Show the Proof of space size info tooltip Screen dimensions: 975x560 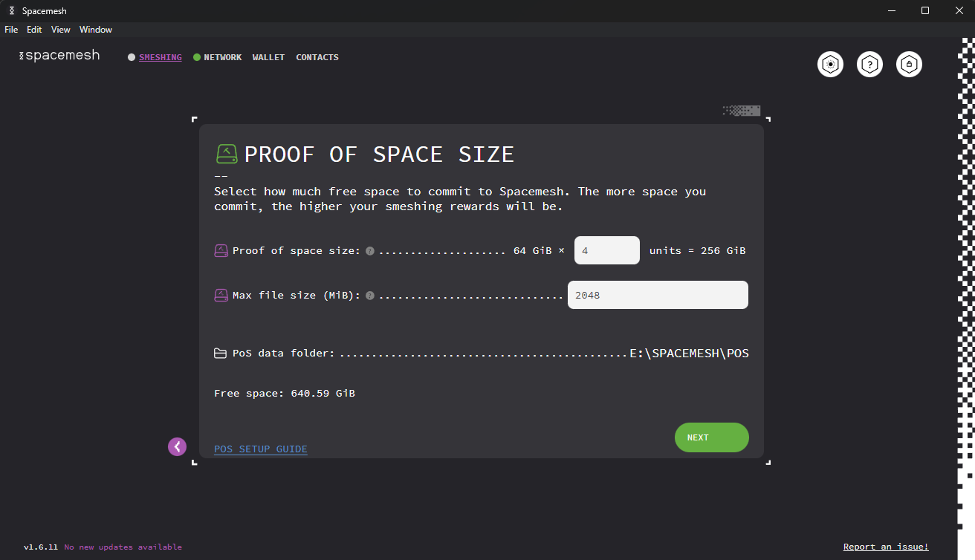coord(370,251)
